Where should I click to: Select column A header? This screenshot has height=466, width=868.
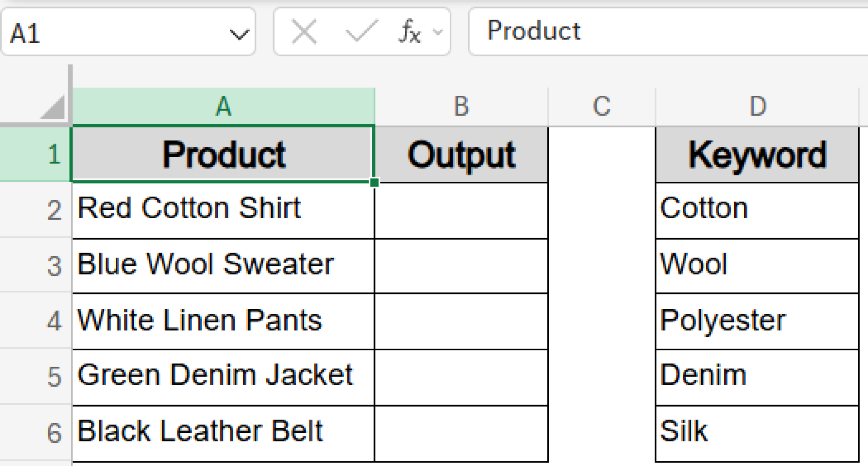pos(223,106)
